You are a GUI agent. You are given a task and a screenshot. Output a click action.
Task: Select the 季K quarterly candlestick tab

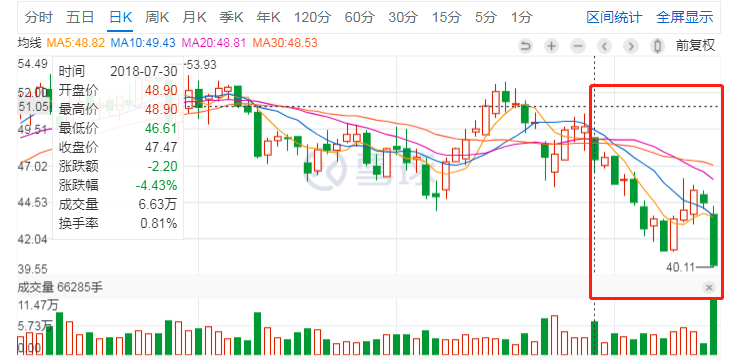click(231, 18)
